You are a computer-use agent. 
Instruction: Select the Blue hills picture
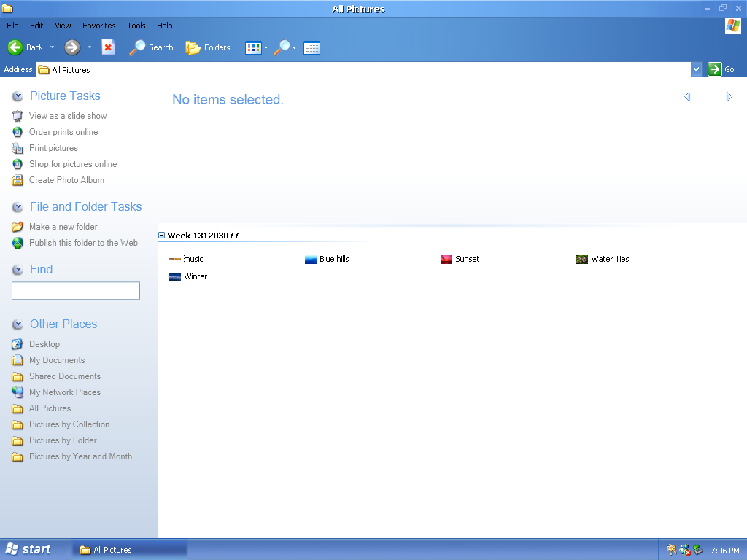click(x=327, y=259)
